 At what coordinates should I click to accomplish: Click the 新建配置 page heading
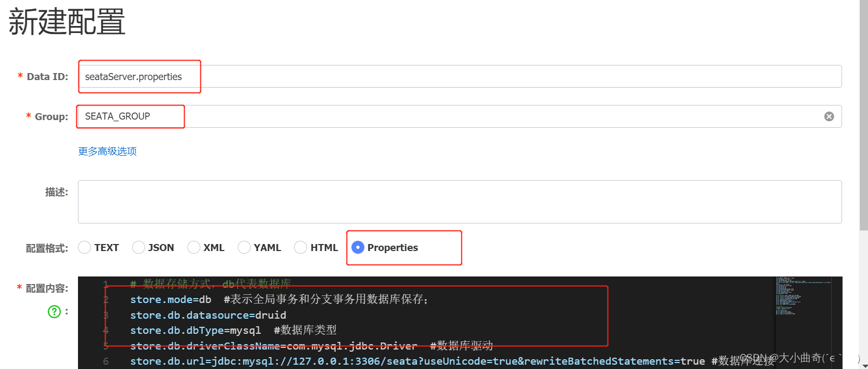click(x=67, y=22)
